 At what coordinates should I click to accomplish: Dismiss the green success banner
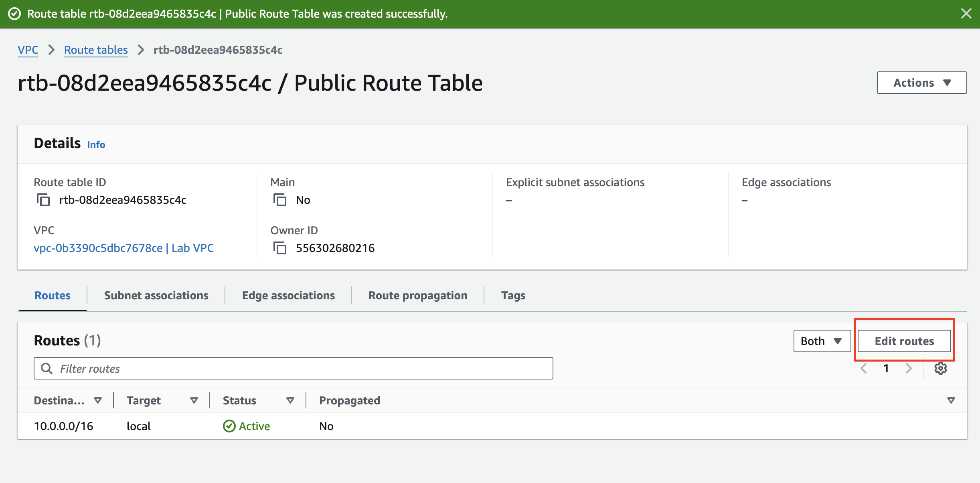pyautogui.click(x=966, y=14)
